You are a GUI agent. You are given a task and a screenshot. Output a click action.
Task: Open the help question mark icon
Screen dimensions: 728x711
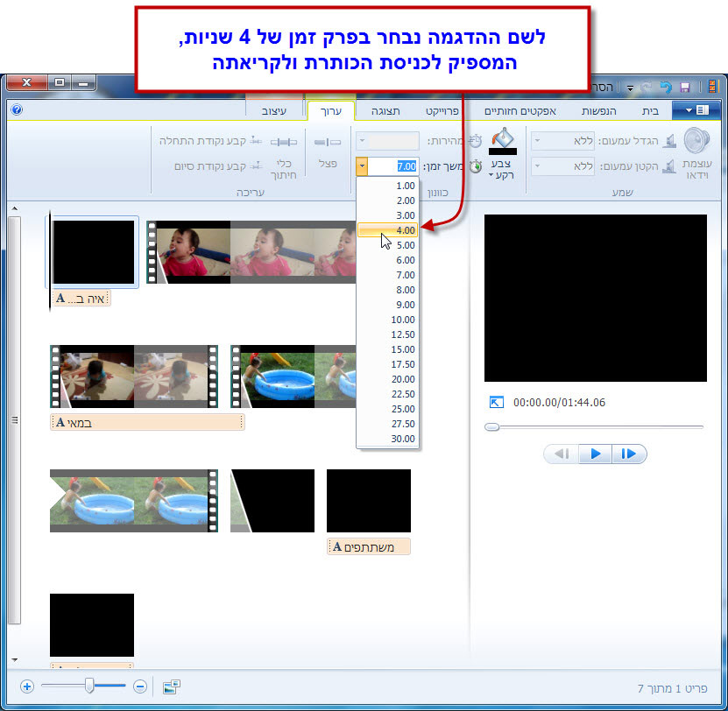17,110
